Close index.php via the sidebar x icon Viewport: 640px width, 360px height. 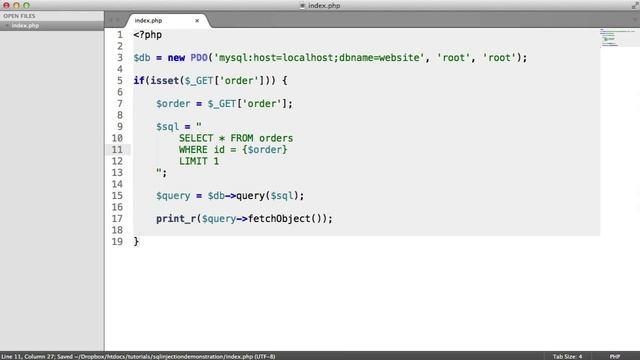point(7,25)
